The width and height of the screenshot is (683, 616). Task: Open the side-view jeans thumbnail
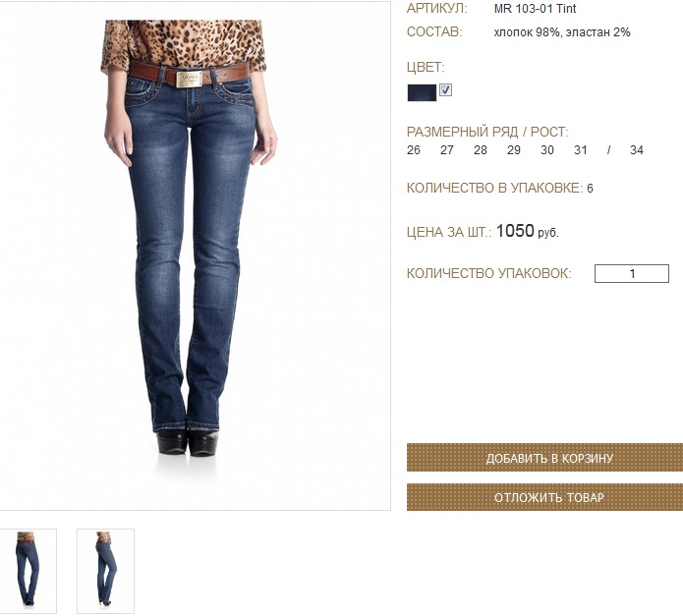pyautogui.click(x=105, y=571)
